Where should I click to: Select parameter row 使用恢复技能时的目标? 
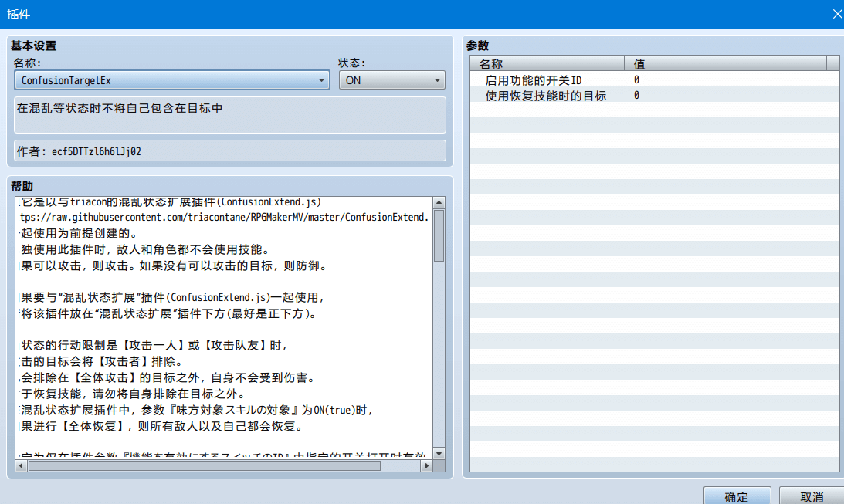(x=655, y=96)
